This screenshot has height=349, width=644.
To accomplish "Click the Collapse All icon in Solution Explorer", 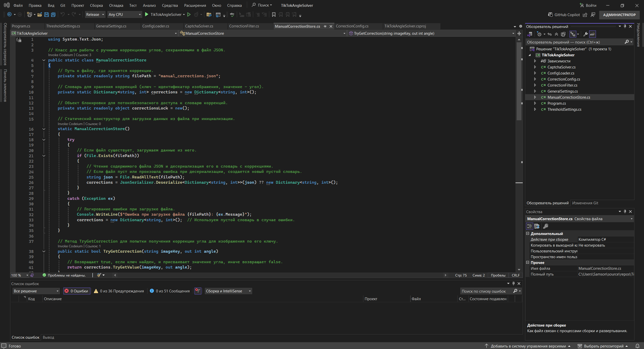I will [x=556, y=34].
